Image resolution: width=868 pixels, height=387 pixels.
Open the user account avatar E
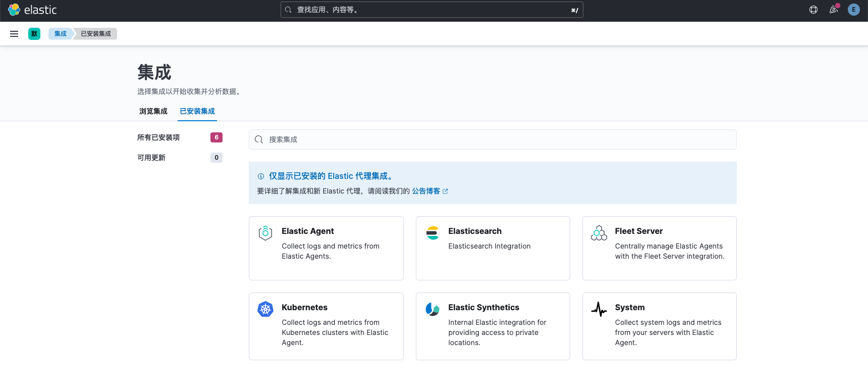pos(854,10)
